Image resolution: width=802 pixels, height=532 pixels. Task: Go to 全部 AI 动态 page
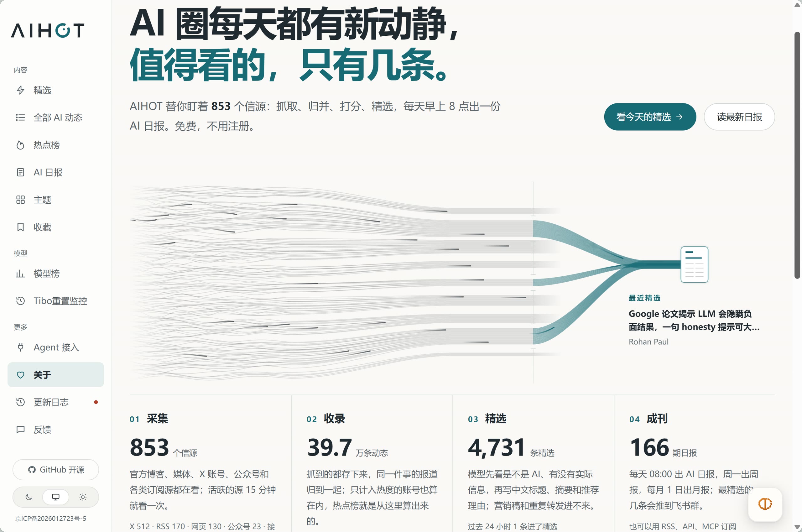(56, 117)
